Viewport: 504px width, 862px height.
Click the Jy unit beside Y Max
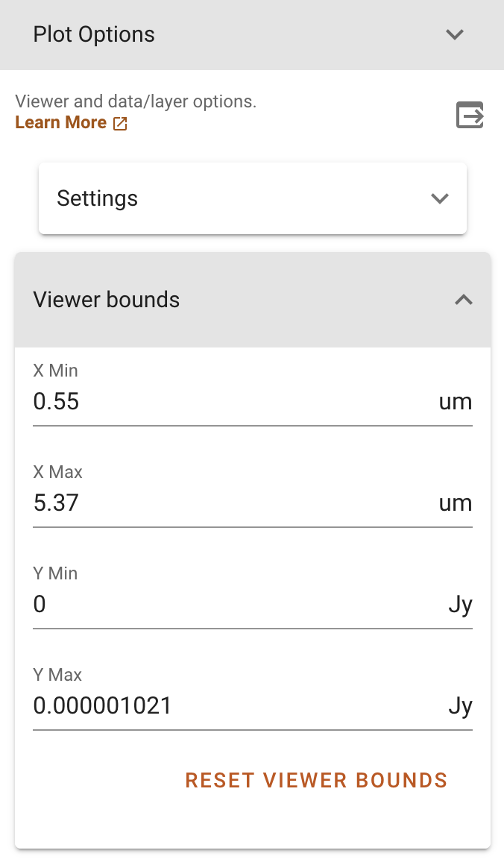(460, 707)
